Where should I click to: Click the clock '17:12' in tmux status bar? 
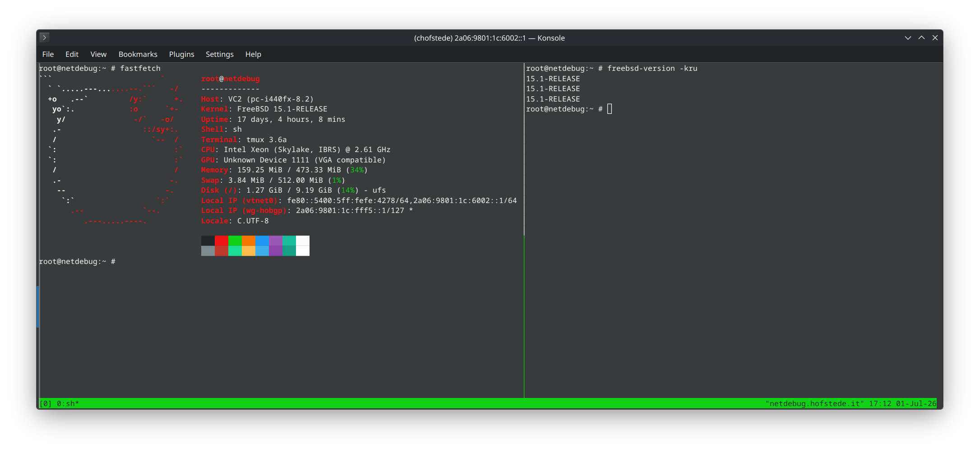[880, 403]
